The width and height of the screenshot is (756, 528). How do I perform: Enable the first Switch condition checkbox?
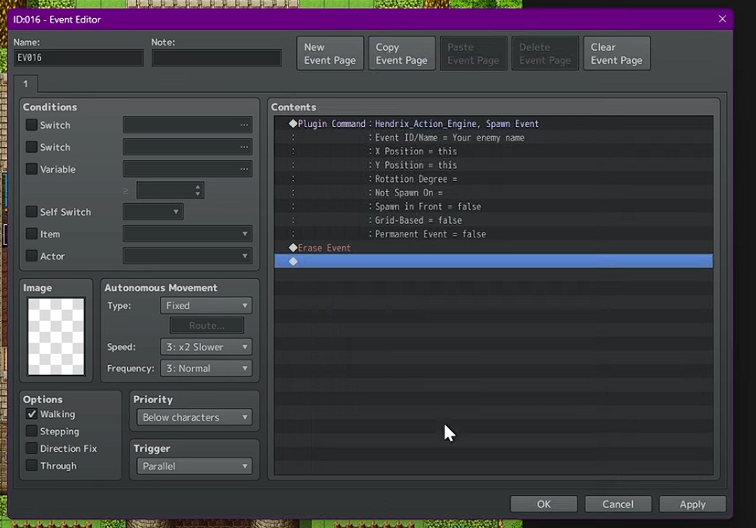pos(32,125)
